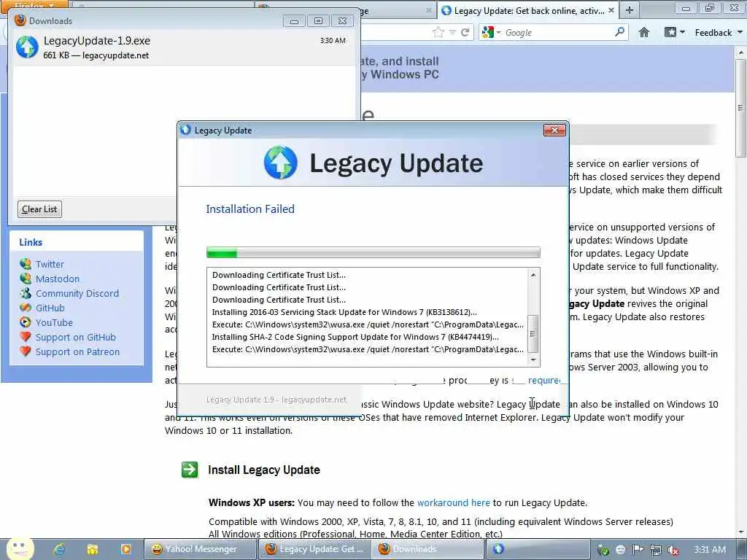Launch the media player icon in the taskbar
The width and height of the screenshot is (747, 560).
pos(125,549)
